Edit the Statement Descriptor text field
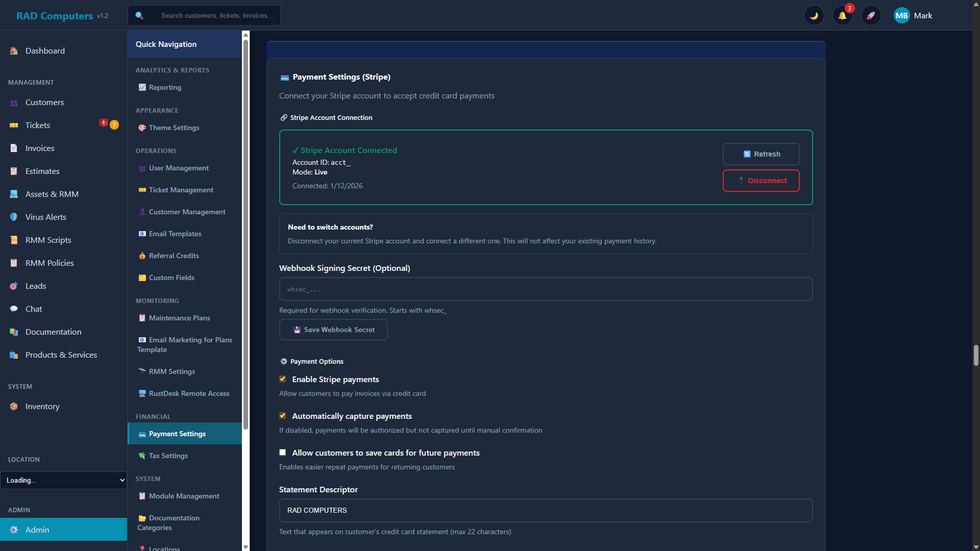Viewport: 980px width, 551px height. click(545, 510)
